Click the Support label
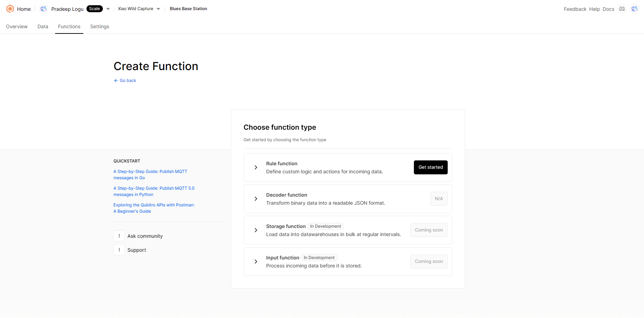 point(137,250)
